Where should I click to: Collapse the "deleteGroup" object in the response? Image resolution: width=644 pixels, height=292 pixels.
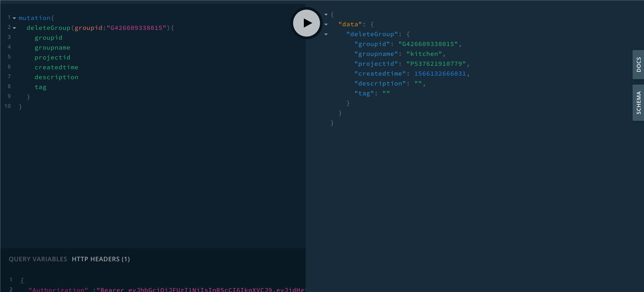pyautogui.click(x=326, y=34)
